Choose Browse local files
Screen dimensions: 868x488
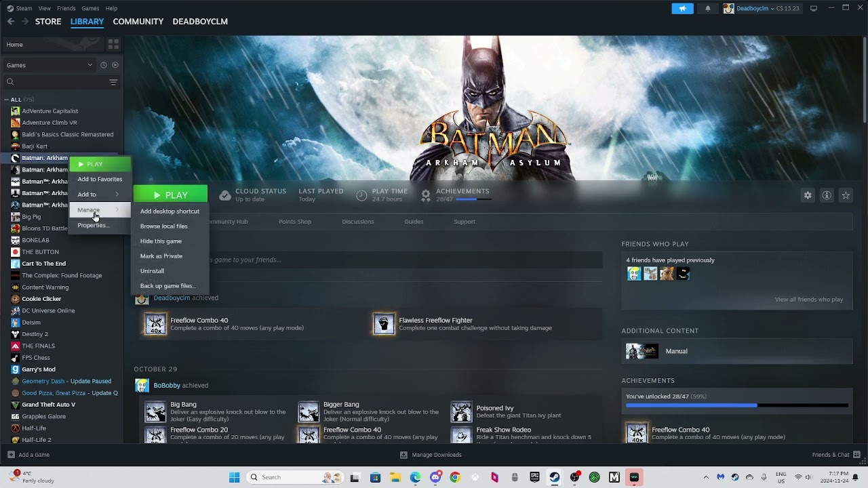pos(170,226)
